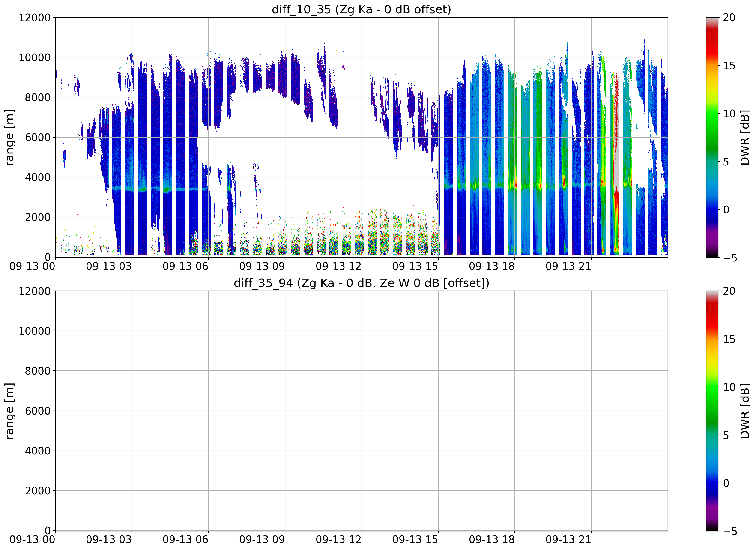Image resolution: width=756 pixels, height=550 pixels.
Task: Click the bottom plot's '2000' y-axis tick label
Action: [38, 491]
